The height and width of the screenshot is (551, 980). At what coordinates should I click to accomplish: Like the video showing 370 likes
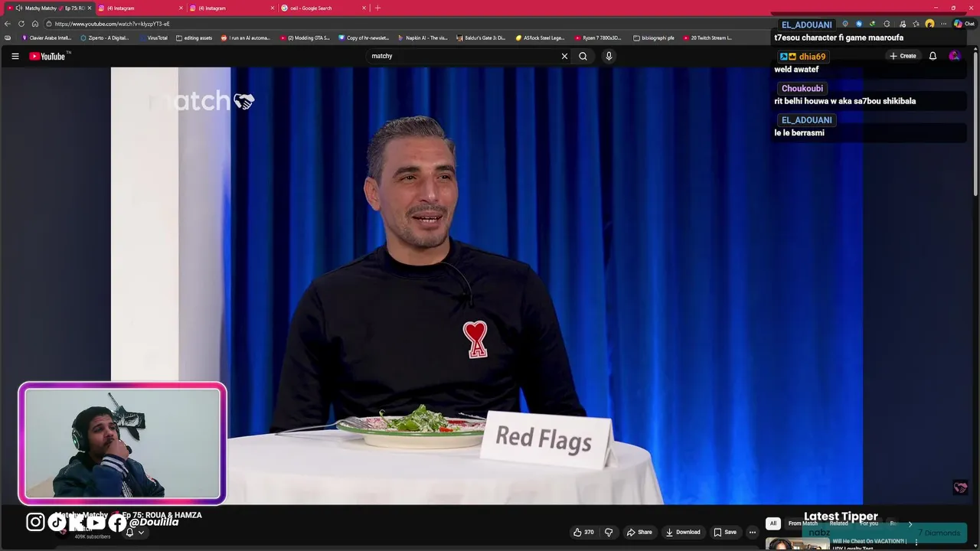[x=583, y=532]
